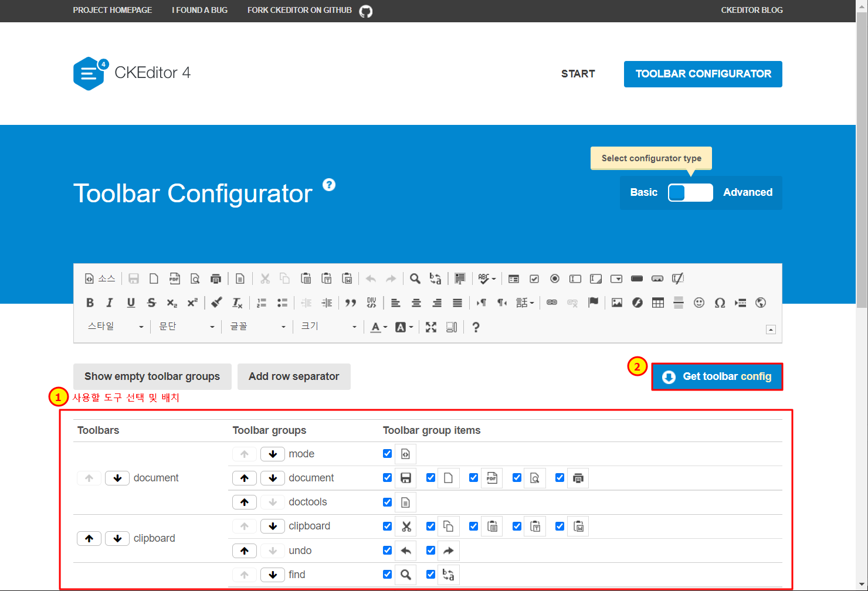Image resolution: width=868 pixels, height=591 pixels.
Task: Click the help question mark beside title
Action: click(x=329, y=185)
